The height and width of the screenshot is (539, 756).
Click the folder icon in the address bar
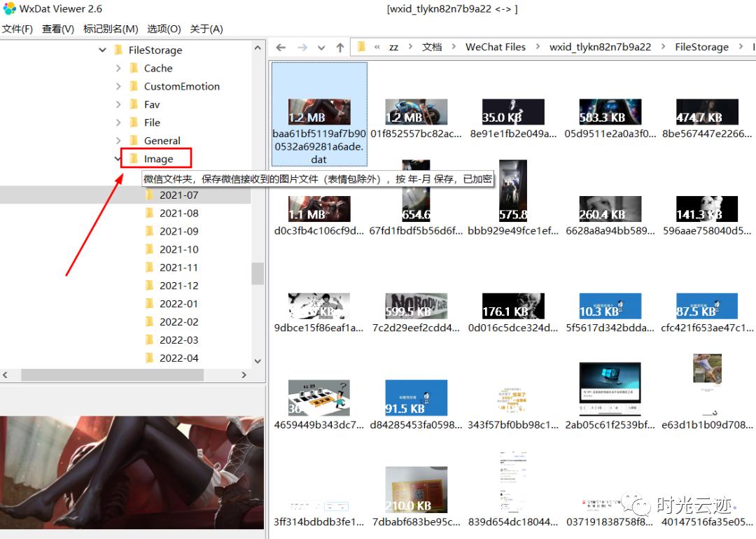coord(362,47)
